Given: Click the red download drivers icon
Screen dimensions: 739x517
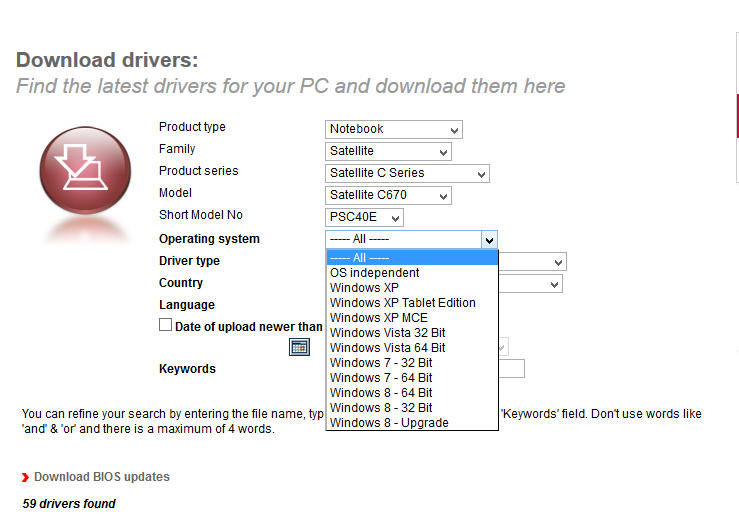Looking at the screenshot, I should (x=85, y=169).
